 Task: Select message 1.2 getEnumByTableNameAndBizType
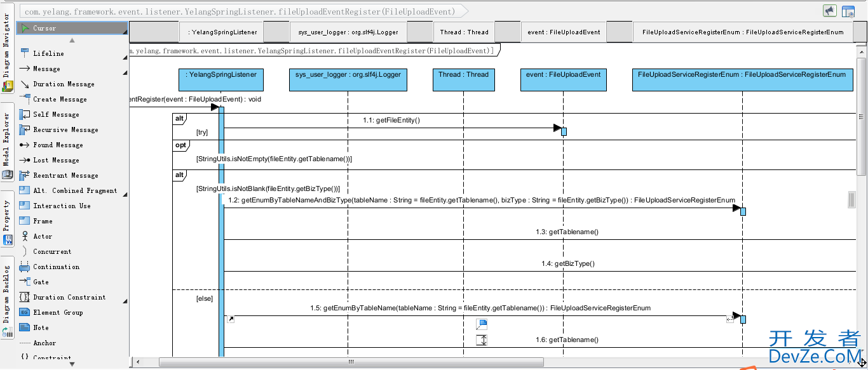482,200
